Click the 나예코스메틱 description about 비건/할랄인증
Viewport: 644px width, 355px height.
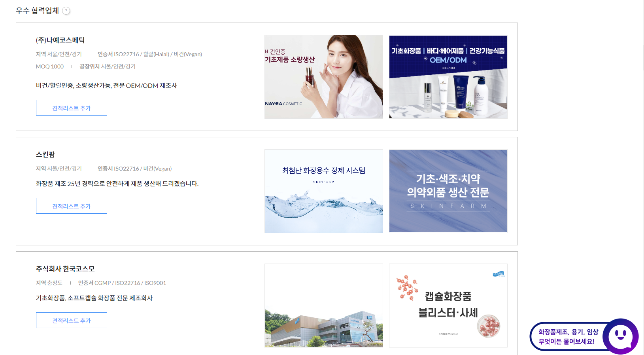click(x=106, y=85)
